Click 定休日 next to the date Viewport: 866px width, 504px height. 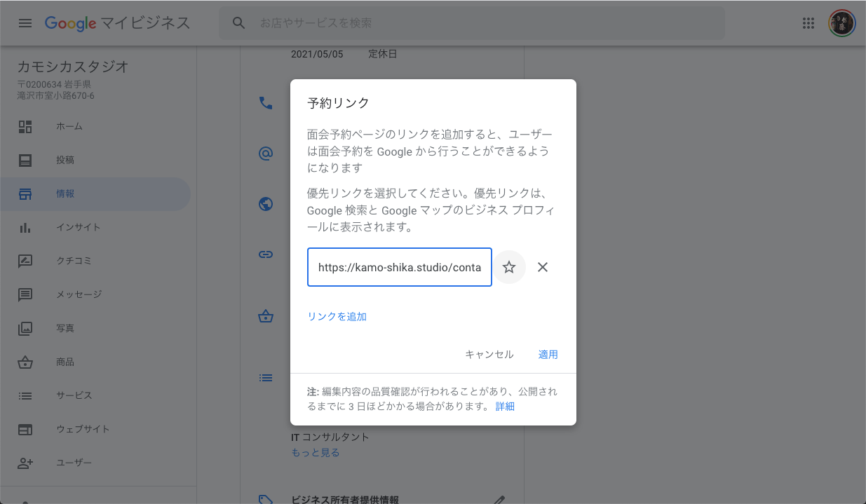coord(383,54)
